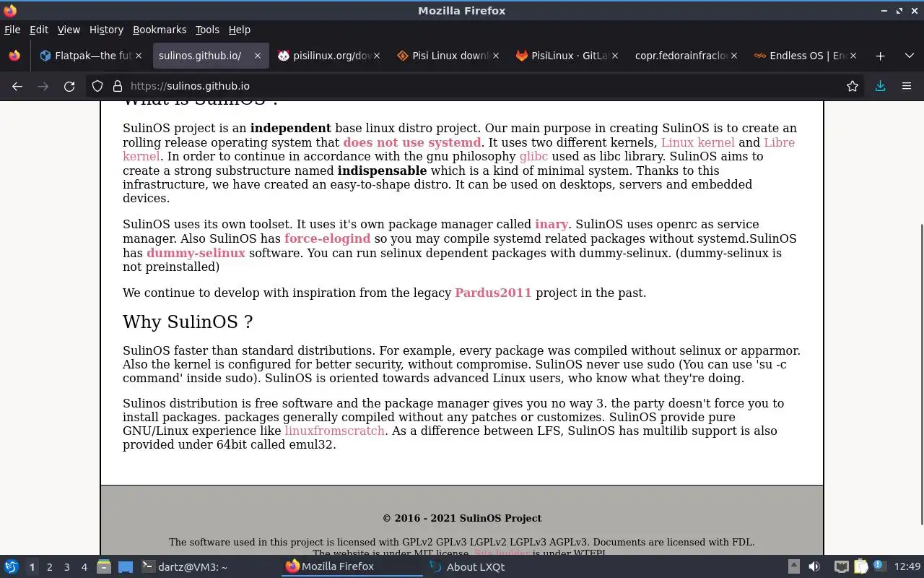Open the force-elogind link
924x578 pixels.
click(x=327, y=238)
